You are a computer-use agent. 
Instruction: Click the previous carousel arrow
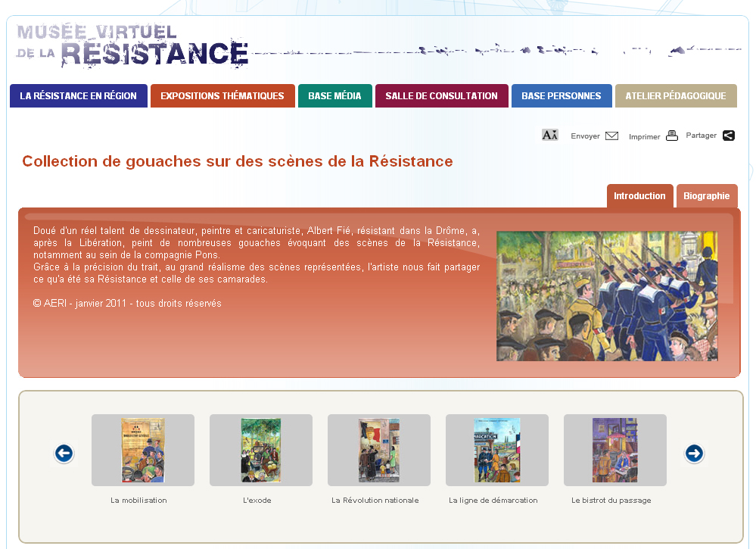click(64, 454)
